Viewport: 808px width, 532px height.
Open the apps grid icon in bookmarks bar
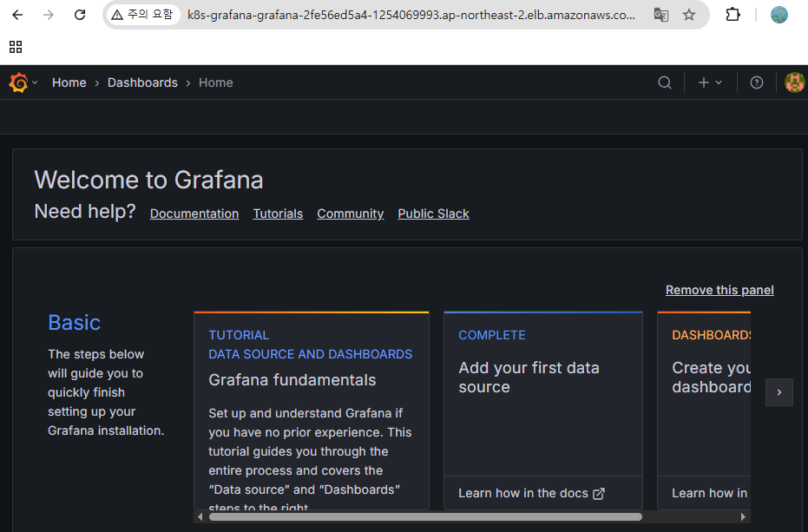tap(16, 48)
